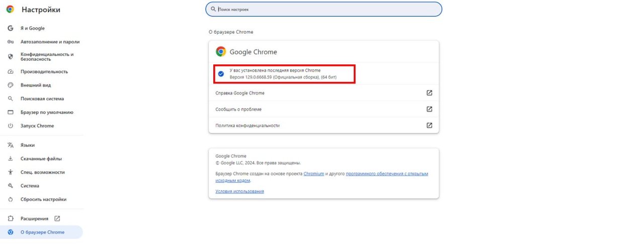
Task: Click the download icon for Скачанные файлы
Action: 10,158
